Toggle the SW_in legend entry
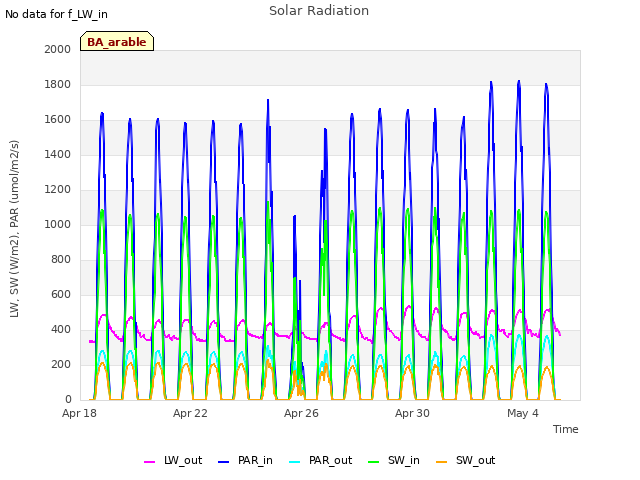 pos(394,460)
